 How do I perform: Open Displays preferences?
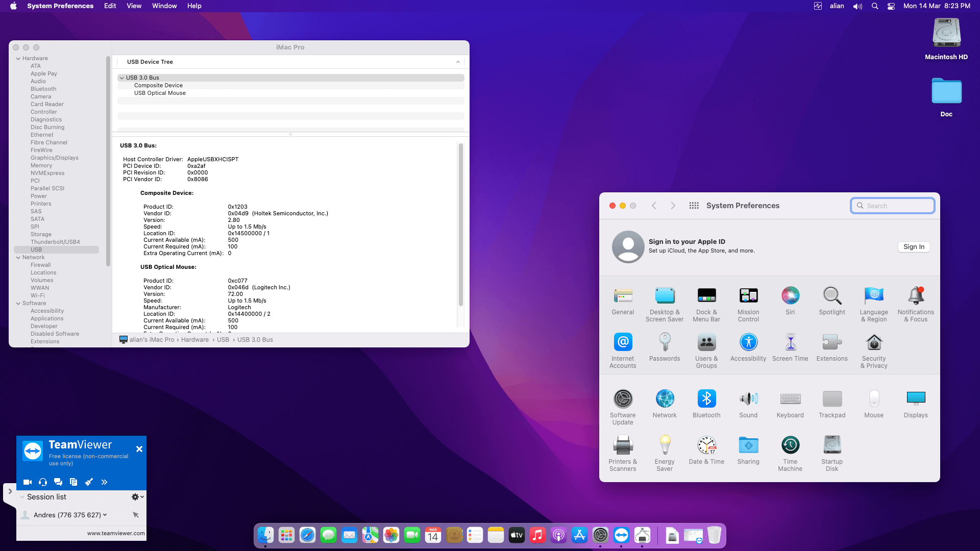click(916, 404)
